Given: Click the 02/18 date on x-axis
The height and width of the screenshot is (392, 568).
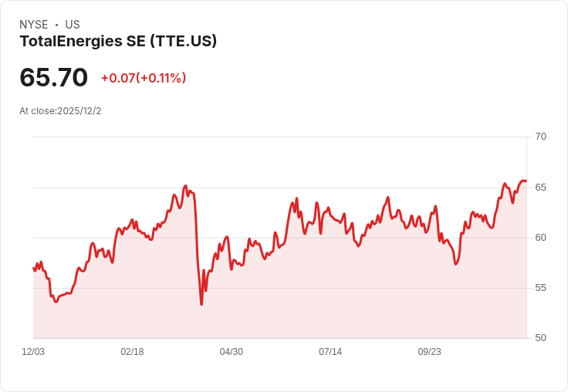Looking at the screenshot, I should click(132, 351).
